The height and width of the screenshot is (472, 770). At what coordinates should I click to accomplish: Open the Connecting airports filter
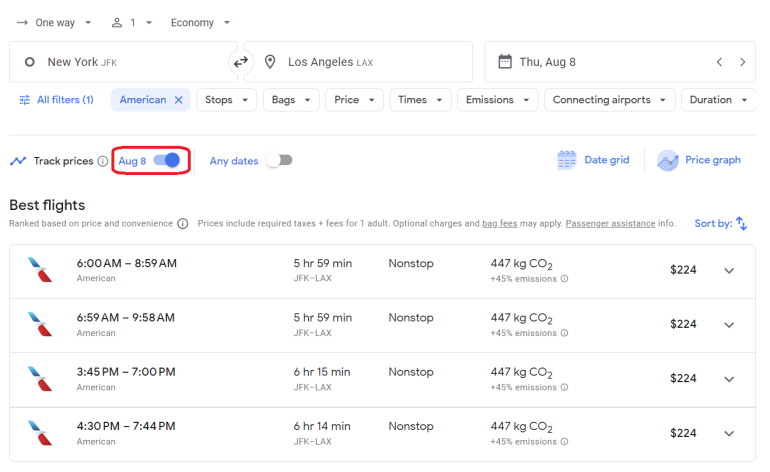609,100
